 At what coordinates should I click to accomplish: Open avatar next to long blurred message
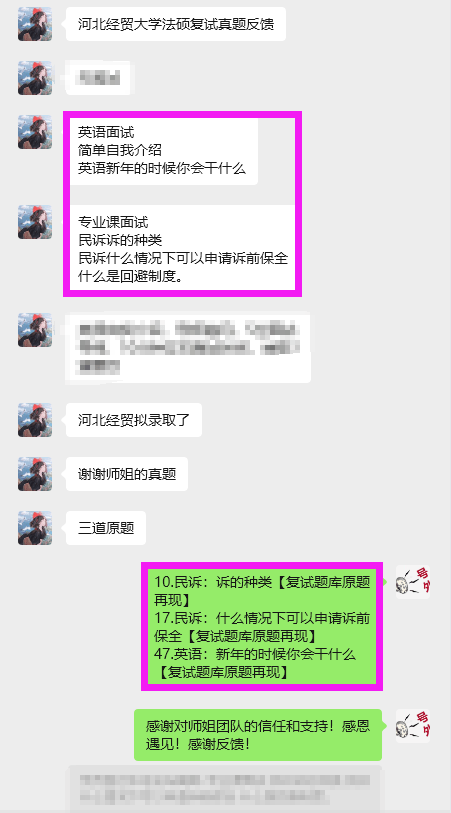(x=35, y=330)
